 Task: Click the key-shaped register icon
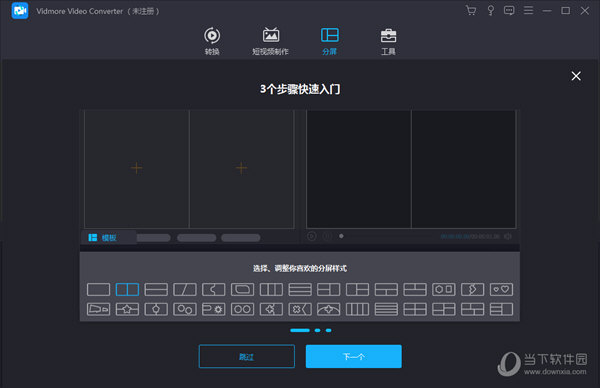coord(490,10)
